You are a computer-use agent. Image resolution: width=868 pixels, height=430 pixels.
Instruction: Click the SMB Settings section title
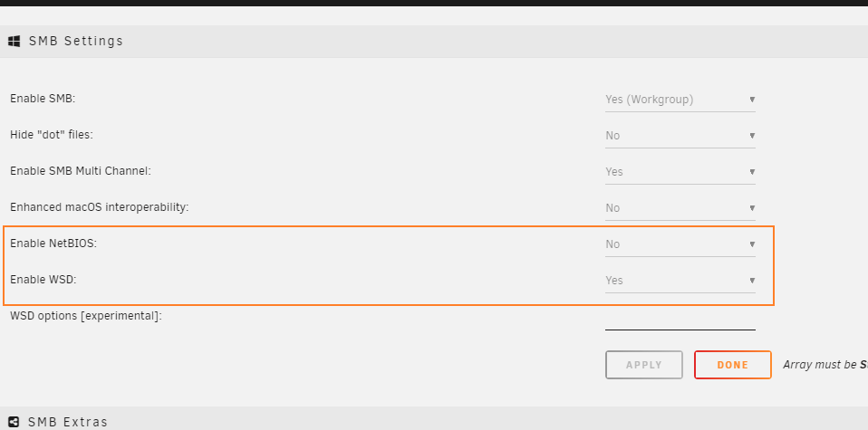coord(76,41)
